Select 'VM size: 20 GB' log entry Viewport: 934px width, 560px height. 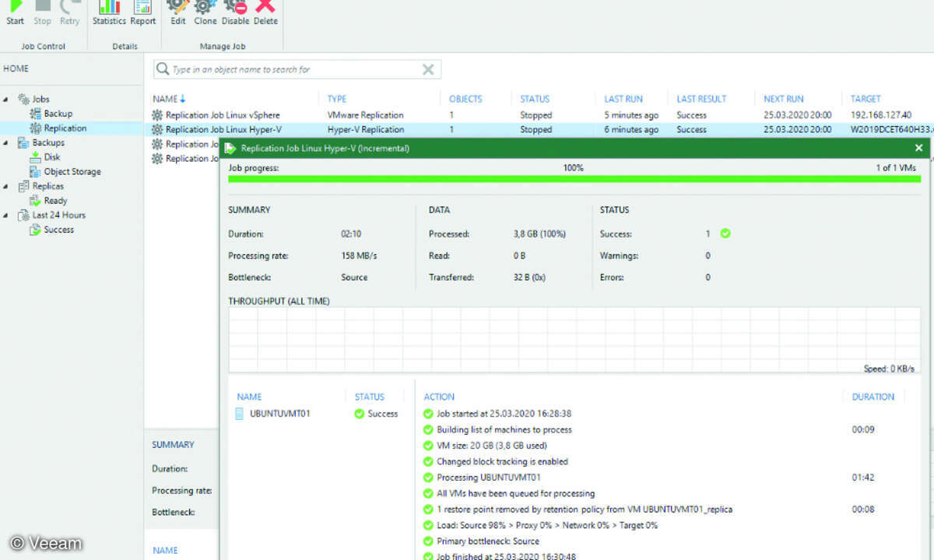tap(485, 446)
